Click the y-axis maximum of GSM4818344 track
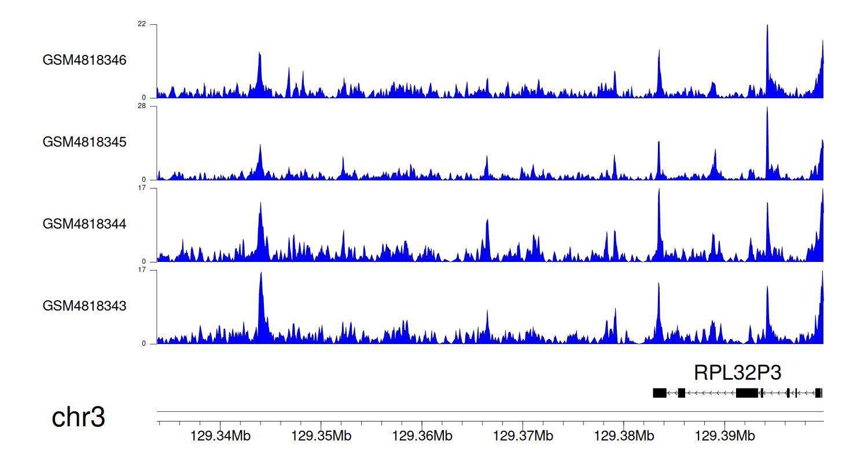The width and height of the screenshot is (868, 451). coord(142,188)
